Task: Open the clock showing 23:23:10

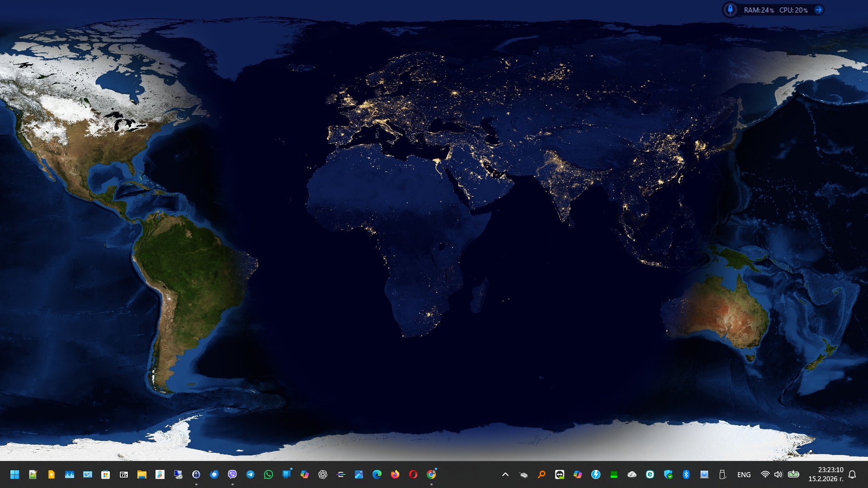Action: [826, 474]
